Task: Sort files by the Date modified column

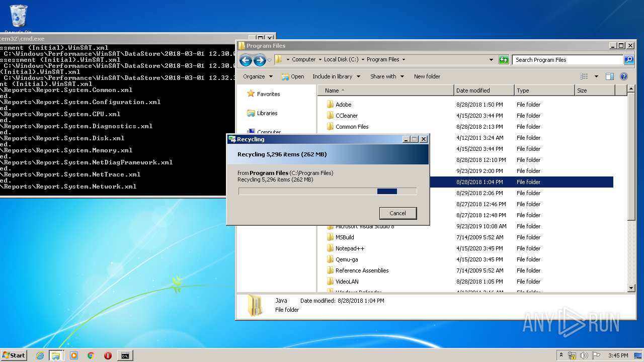Action: pos(484,90)
